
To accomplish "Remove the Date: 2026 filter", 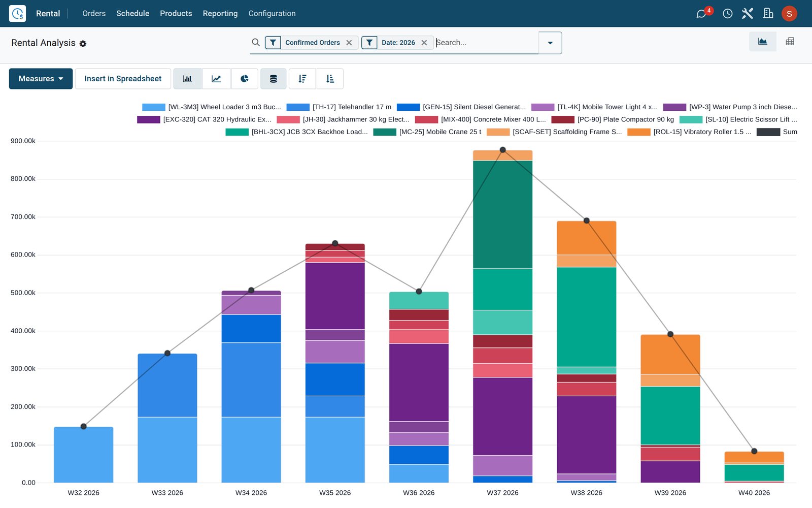I will 424,43.
